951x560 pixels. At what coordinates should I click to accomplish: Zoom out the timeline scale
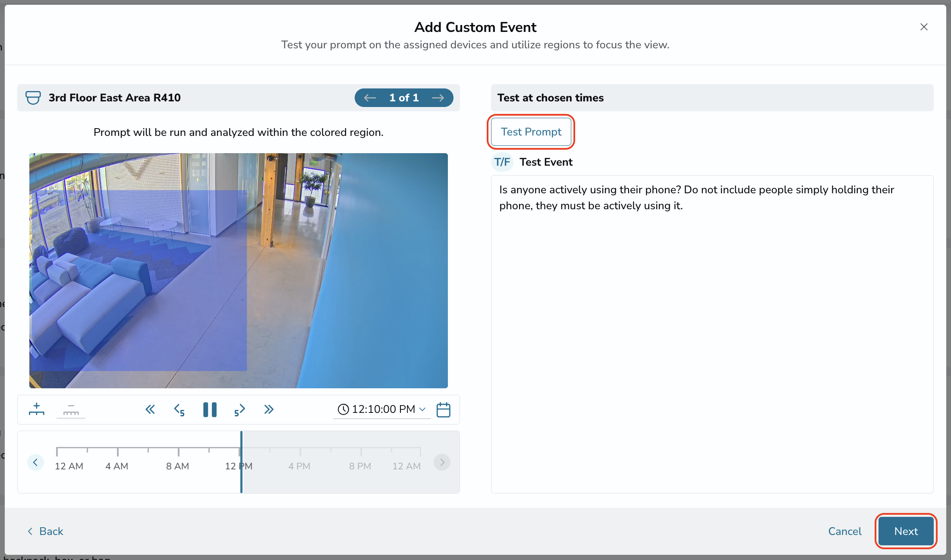[x=71, y=409]
